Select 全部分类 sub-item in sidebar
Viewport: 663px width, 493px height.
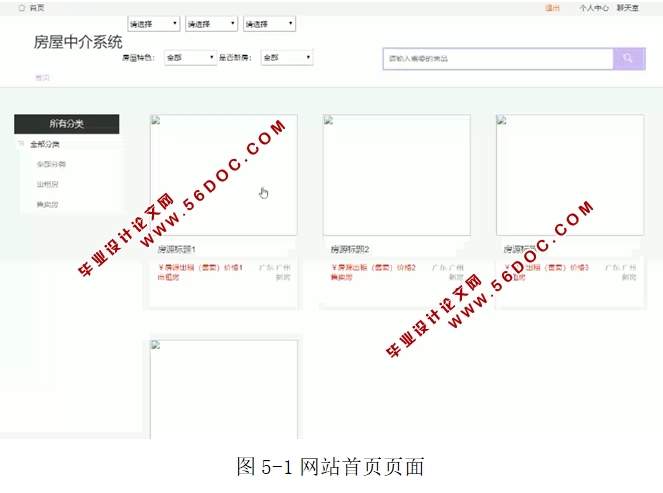coord(51,164)
